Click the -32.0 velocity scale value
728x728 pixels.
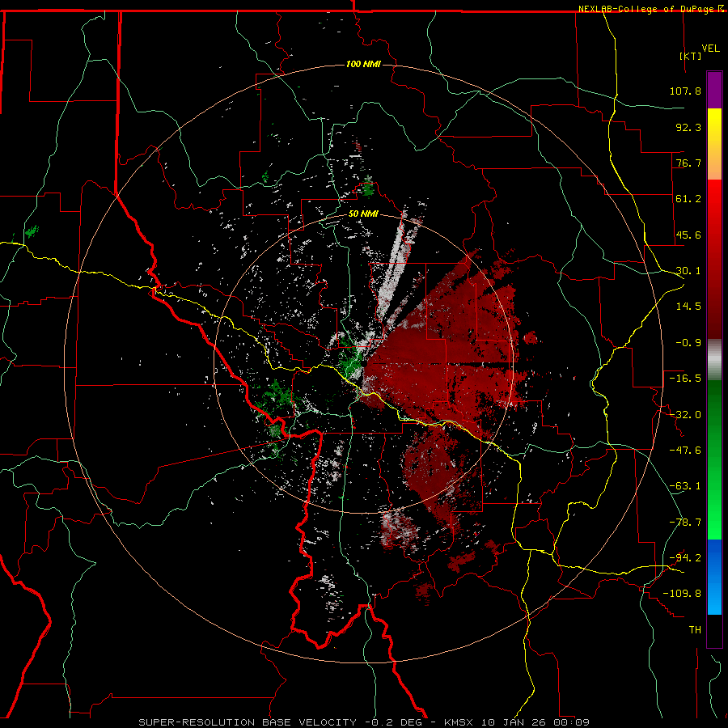(685, 415)
